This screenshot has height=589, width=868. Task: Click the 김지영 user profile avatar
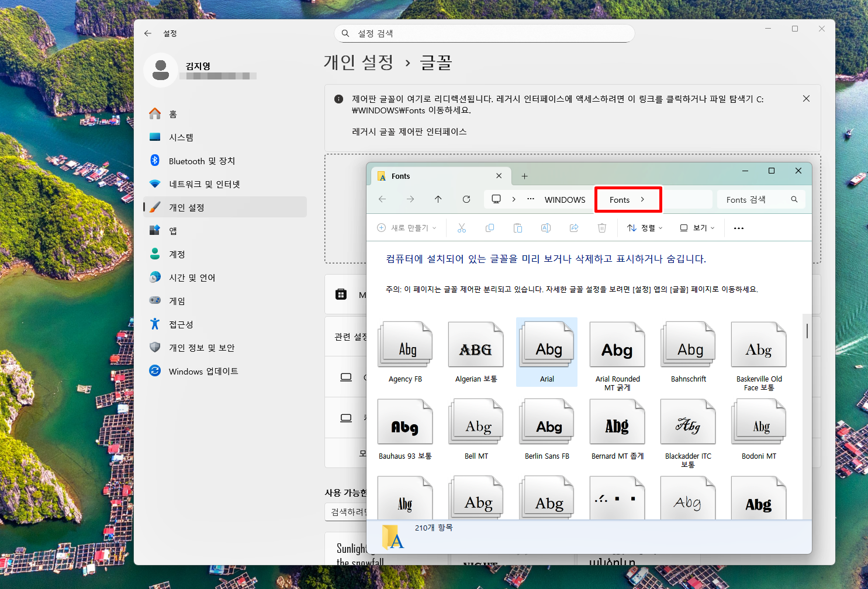[161, 70]
